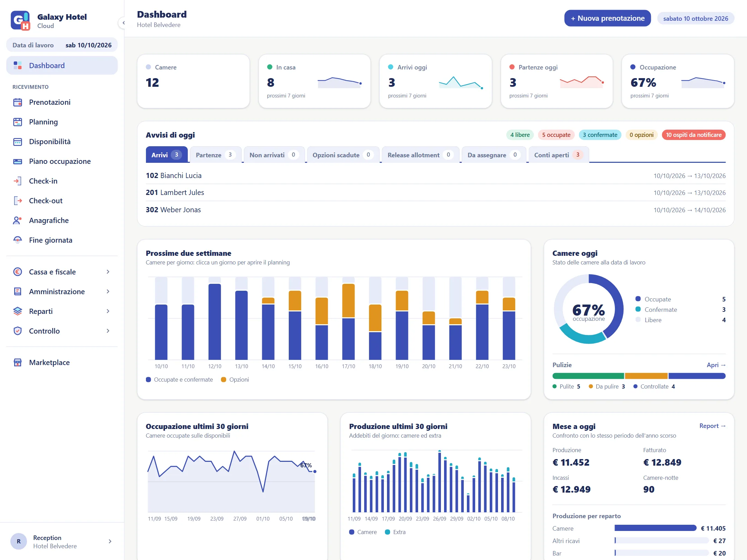This screenshot has width=747, height=560.
Task: Click the Amministrazione icon
Action: click(x=18, y=292)
